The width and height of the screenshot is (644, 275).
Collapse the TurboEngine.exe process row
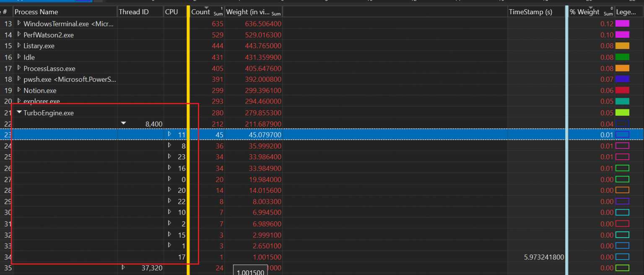(19, 112)
